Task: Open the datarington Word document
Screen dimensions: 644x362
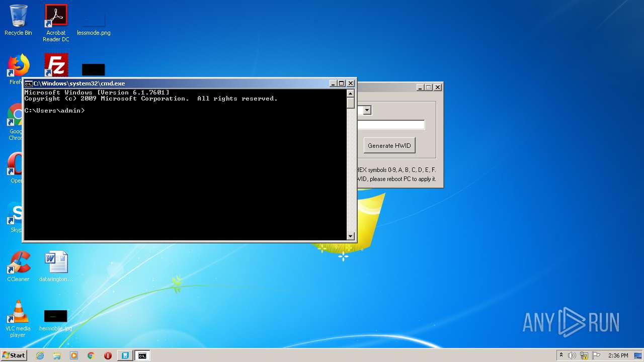Action: point(56,266)
